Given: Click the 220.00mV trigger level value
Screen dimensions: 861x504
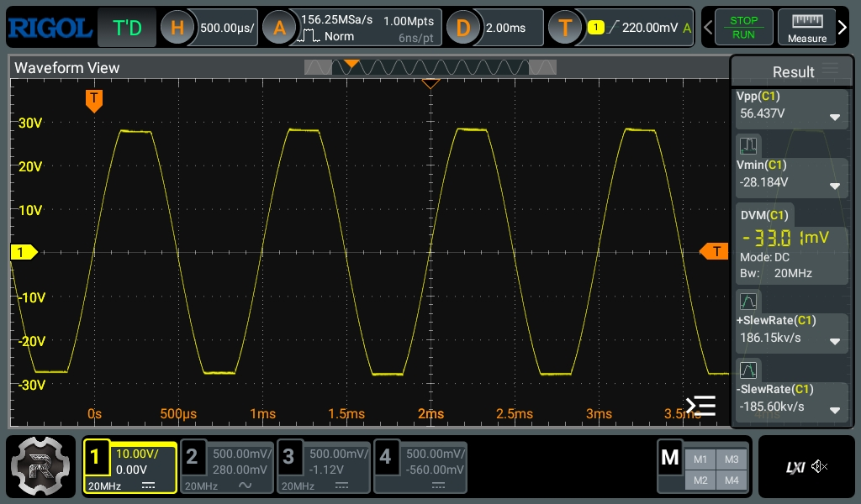Looking at the screenshot, I should pos(650,28).
